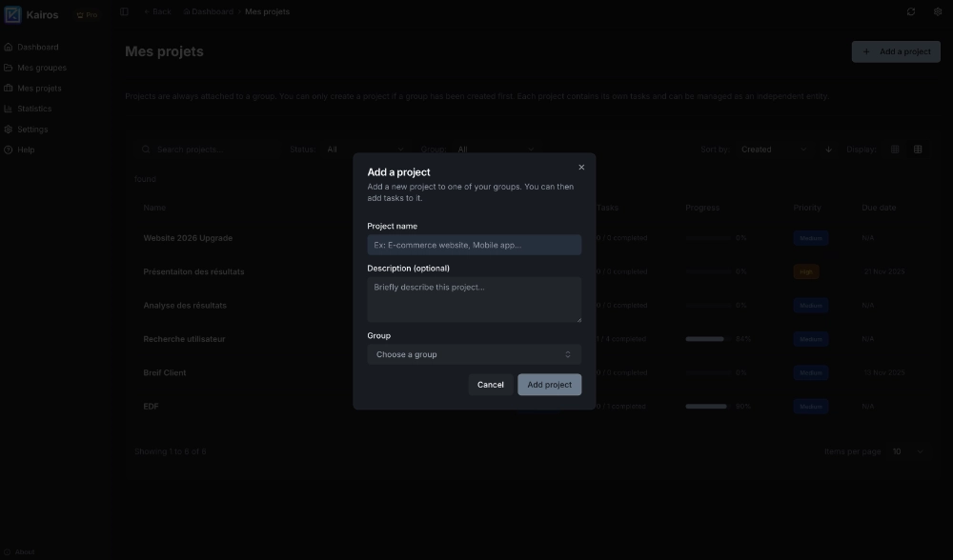Open the settings gear in the top bar
953x560 pixels.
[x=936, y=11]
